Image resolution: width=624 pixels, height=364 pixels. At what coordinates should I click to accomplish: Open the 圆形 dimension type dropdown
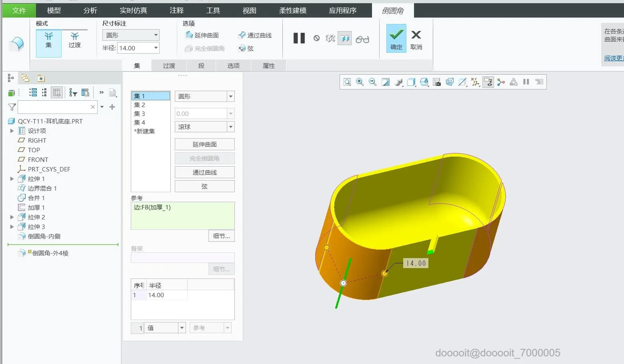(131, 35)
